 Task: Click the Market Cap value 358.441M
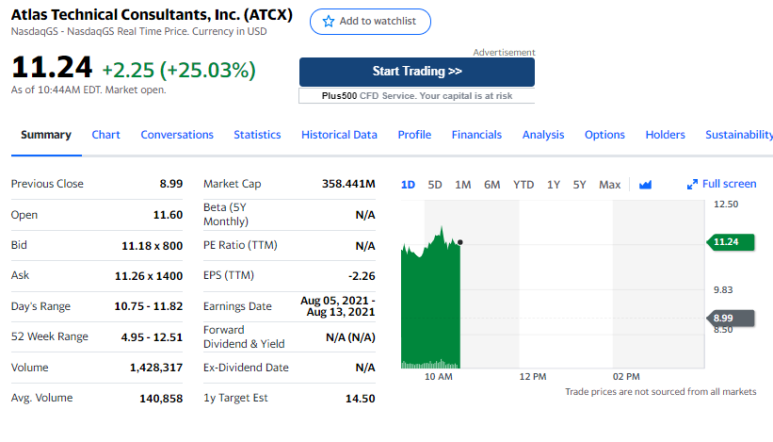point(349,184)
